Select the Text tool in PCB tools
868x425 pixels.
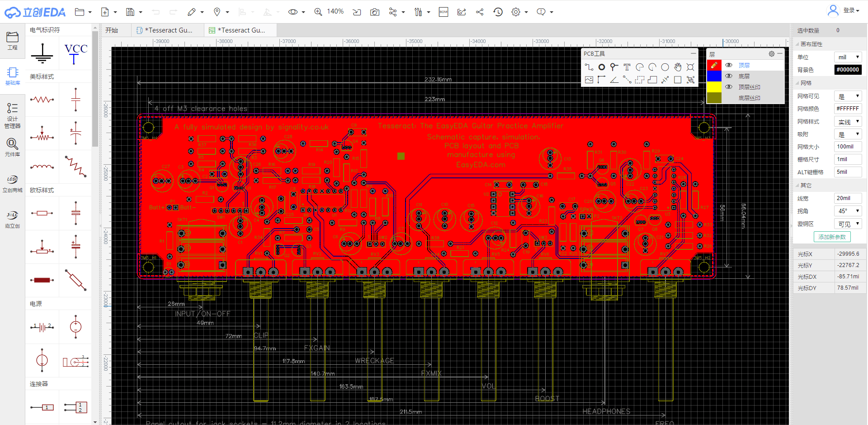[x=627, y=67]
